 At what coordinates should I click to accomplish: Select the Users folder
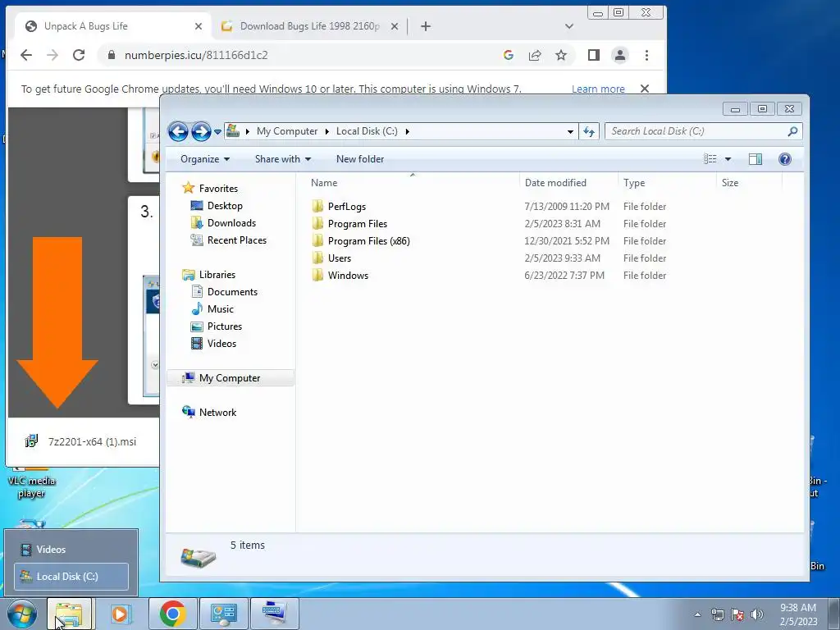click(339, 258)
